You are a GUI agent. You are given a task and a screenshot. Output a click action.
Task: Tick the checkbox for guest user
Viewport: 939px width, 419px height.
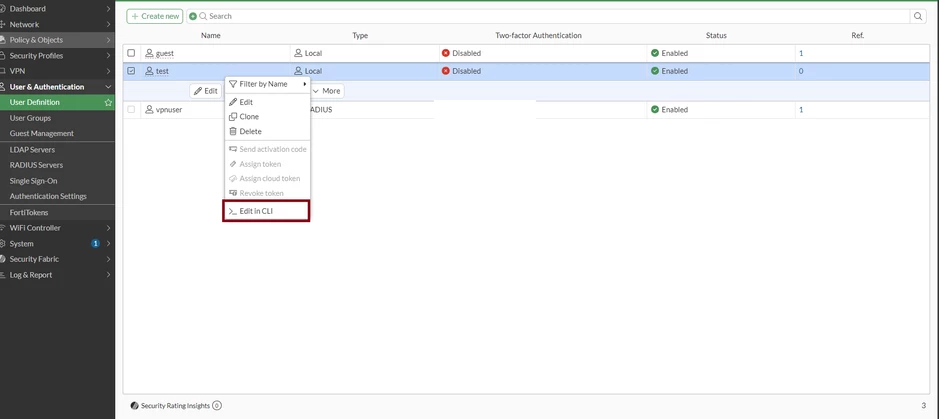click(131, 53)
